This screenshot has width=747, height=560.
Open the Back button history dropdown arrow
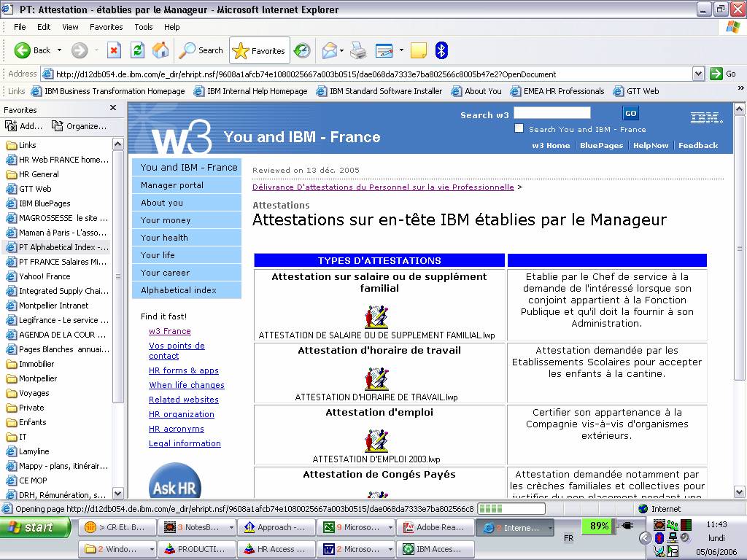(x=59, y=50)
